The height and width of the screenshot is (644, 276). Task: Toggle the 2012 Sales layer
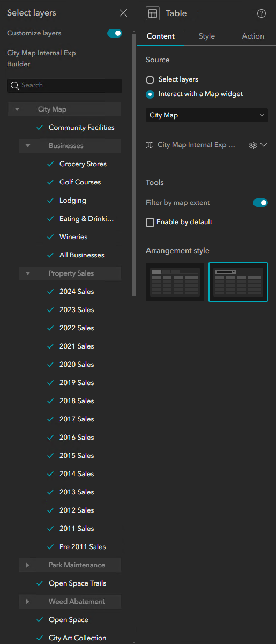pyautogui.click(x=50, y=510)
